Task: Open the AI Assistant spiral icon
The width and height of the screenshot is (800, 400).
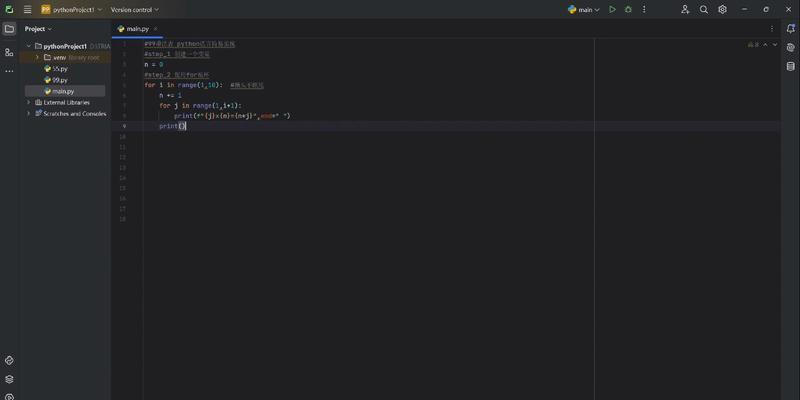Action: pyautogui.click(x=790, y=47)
